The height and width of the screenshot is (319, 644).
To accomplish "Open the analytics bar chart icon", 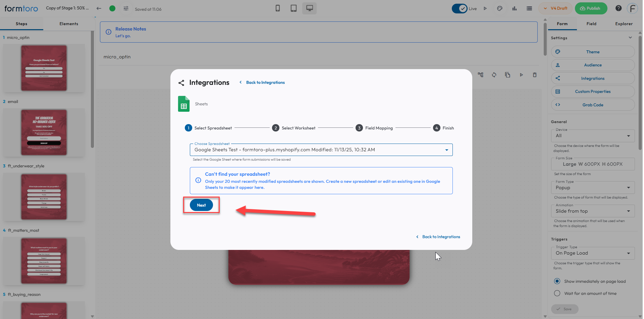I will point(515,8).
